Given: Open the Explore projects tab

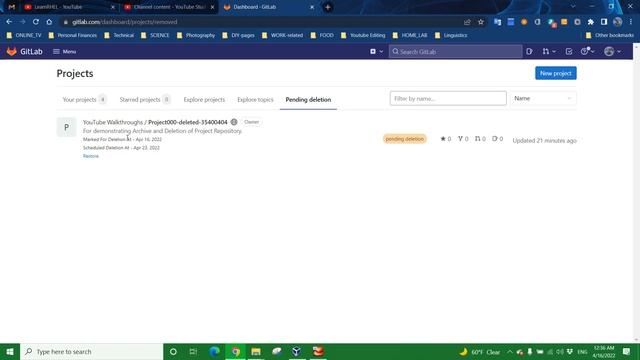Looking at the screenshot, I should pos(204,100).
